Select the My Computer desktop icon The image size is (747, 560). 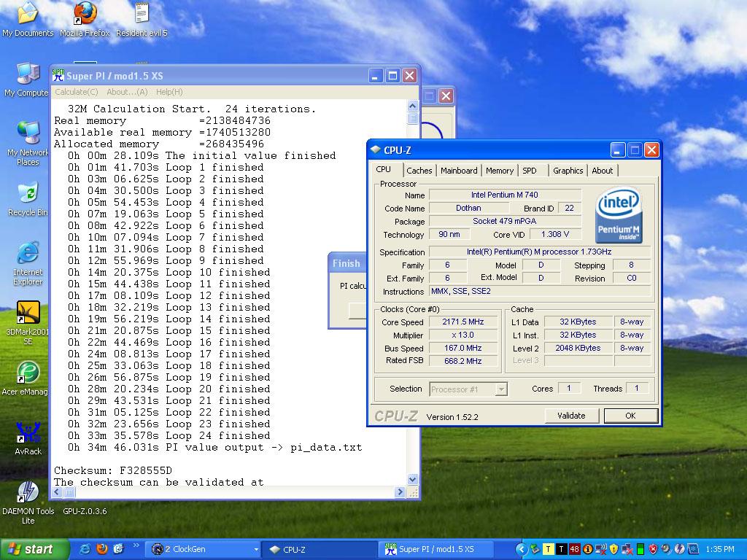[x=27, y=80]
